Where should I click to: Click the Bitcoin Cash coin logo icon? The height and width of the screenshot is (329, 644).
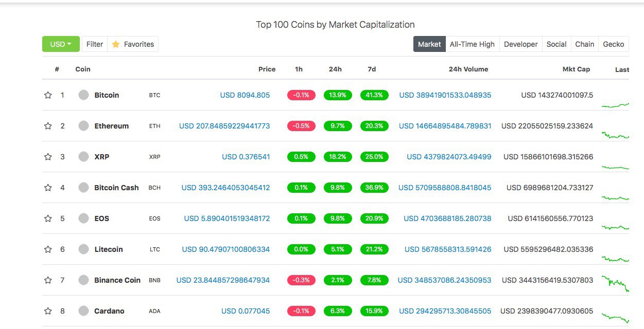pyautogui.click(x=83, y=188)
